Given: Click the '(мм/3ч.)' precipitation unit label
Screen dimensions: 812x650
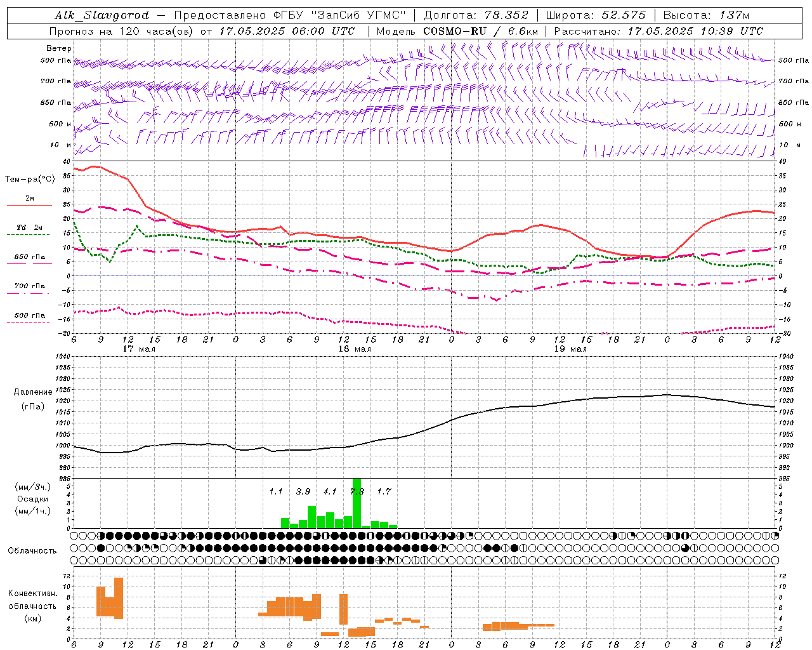Looking at the screenshot, I should coord(32,487).
